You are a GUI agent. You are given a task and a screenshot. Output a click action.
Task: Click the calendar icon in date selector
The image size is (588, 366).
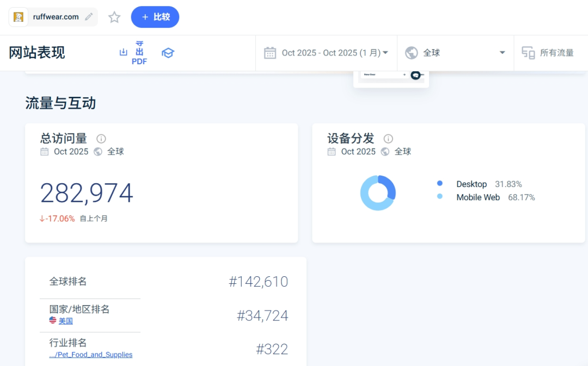coord(270,53)
